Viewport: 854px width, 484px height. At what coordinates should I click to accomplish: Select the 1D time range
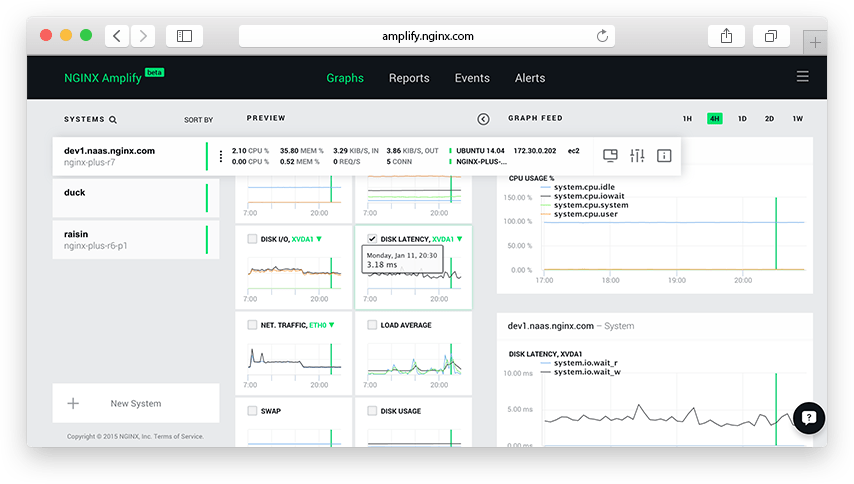pyautogui.click(x=742, y=119)
